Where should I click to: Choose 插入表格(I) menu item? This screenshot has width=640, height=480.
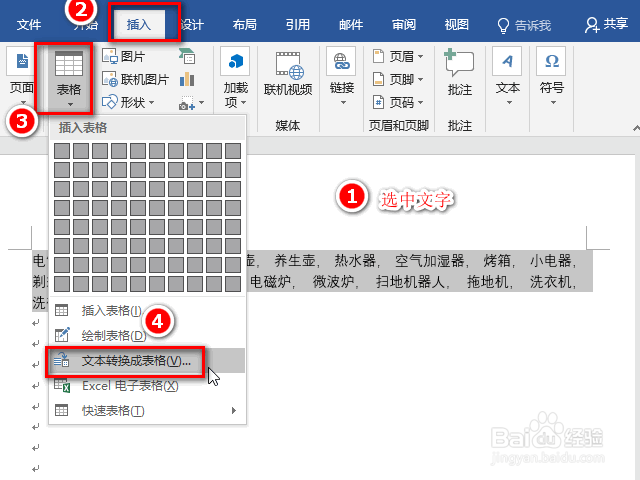pos(147,311)
